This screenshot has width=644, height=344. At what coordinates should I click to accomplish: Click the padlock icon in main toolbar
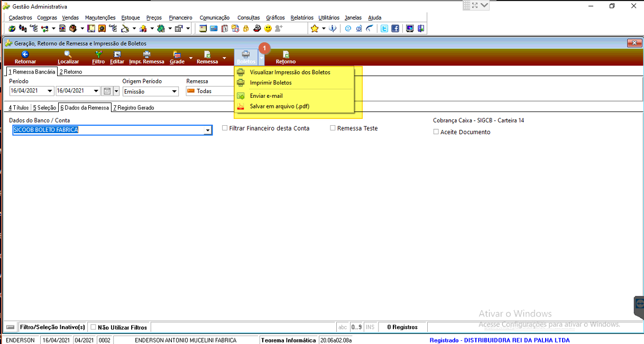pyautogui.click(x=246, y=29)
